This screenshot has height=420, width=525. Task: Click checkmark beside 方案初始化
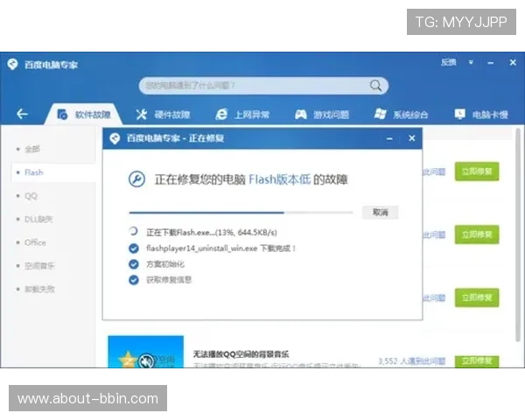coord(134,264)
